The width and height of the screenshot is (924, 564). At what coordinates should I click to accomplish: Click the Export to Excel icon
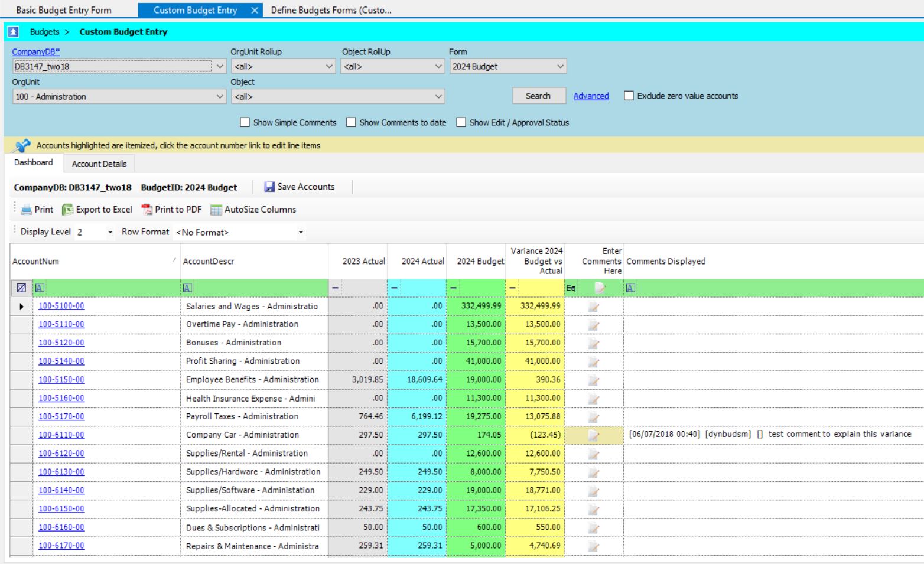[68, 210]
